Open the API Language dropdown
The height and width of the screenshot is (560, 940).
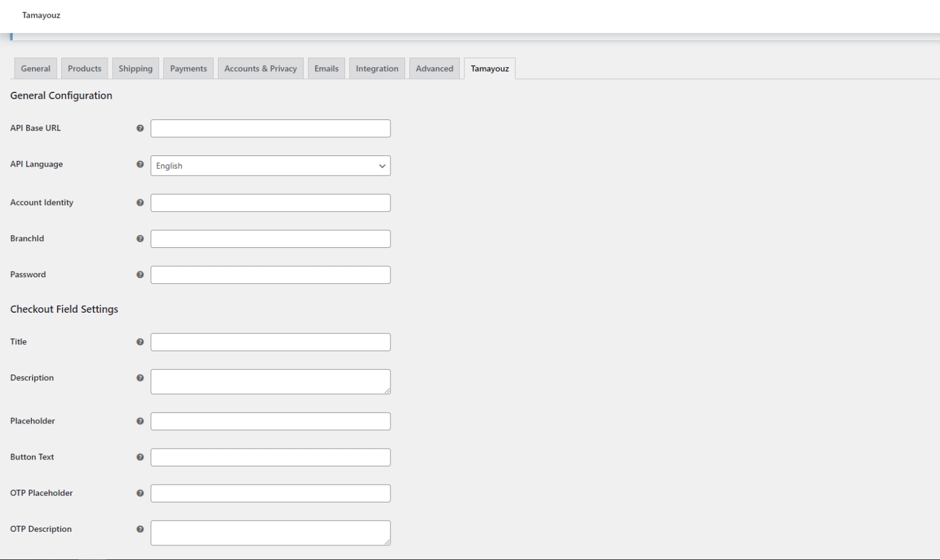[x=270, y=166]
